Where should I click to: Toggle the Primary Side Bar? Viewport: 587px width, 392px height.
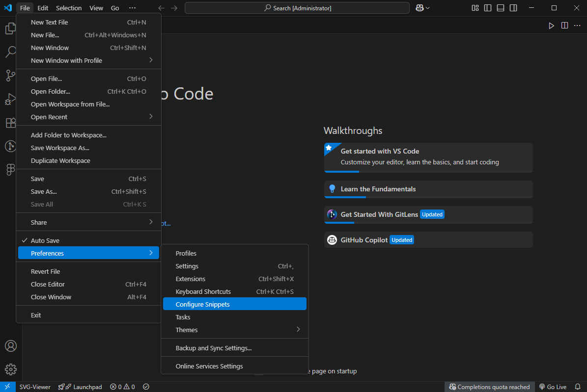(x=487, y=8)
